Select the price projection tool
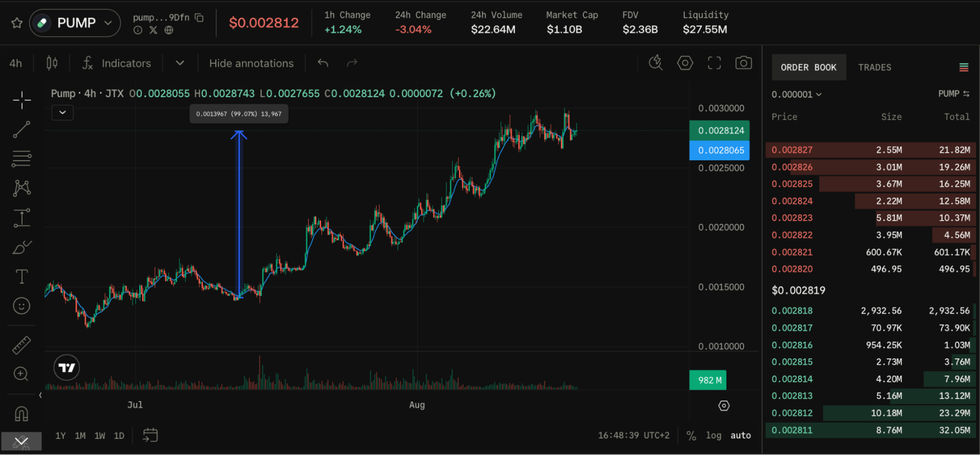Viewport: 980px width, 455px height. click(x=22, y=218)
